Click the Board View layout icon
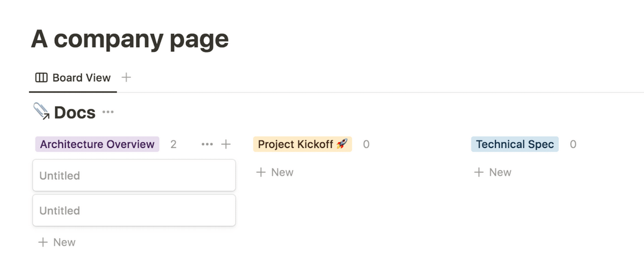This screenshot has height=273, width=644. (x=41, y=78)
